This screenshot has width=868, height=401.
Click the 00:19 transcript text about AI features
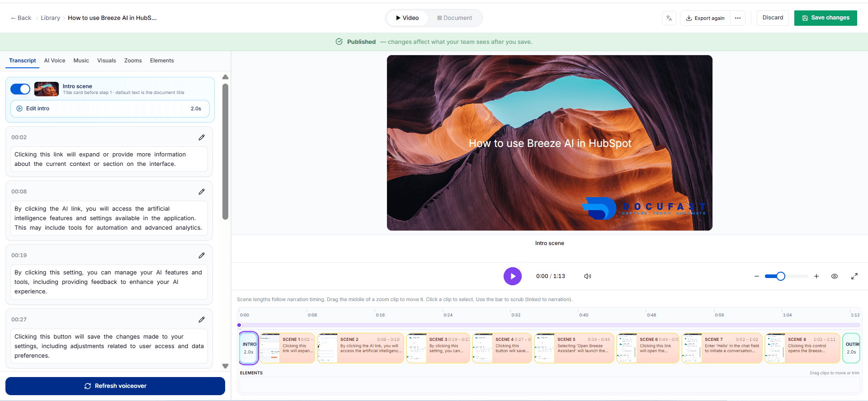click(x=109, y=282)
